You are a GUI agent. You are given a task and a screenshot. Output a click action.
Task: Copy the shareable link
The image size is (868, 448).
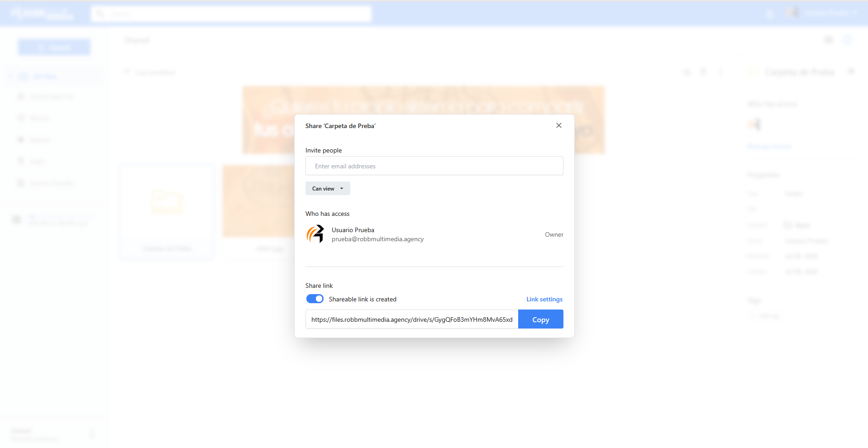(541, 319)
